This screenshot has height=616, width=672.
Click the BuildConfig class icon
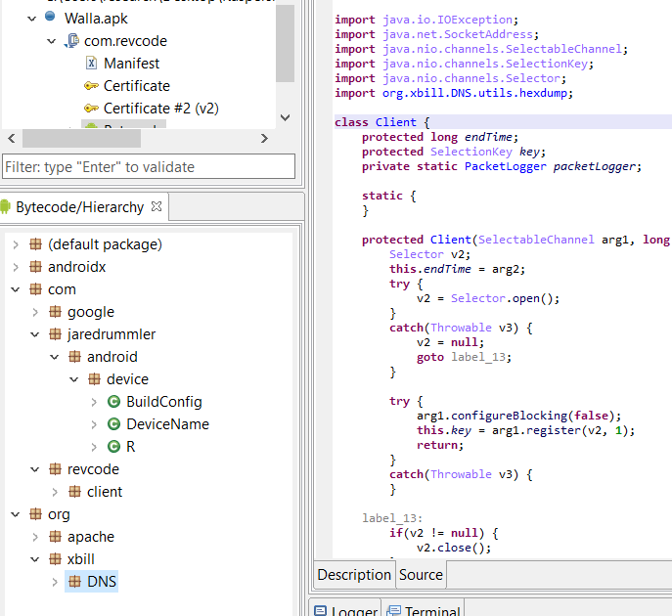(113, 402)
